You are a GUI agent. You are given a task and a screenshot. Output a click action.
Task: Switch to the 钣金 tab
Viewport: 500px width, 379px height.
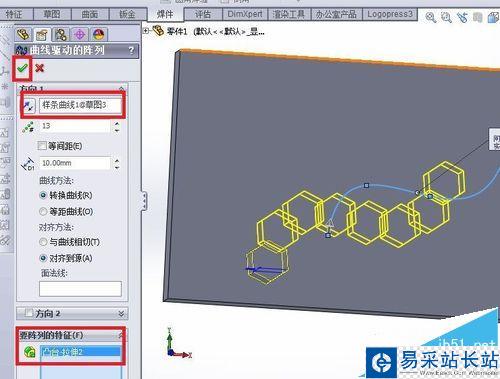(128, 14)
